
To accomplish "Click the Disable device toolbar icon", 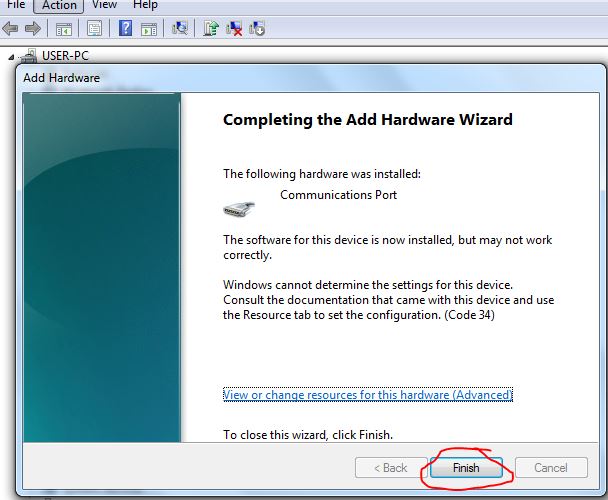I will point(257,28).
